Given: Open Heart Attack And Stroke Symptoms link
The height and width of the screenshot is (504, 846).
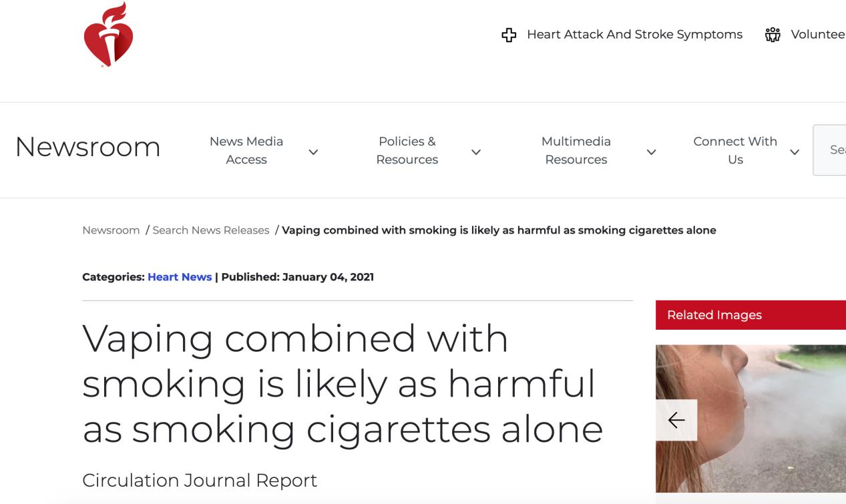Looking at the screenshot, I should pyautogui.click(x=634, y=35).
